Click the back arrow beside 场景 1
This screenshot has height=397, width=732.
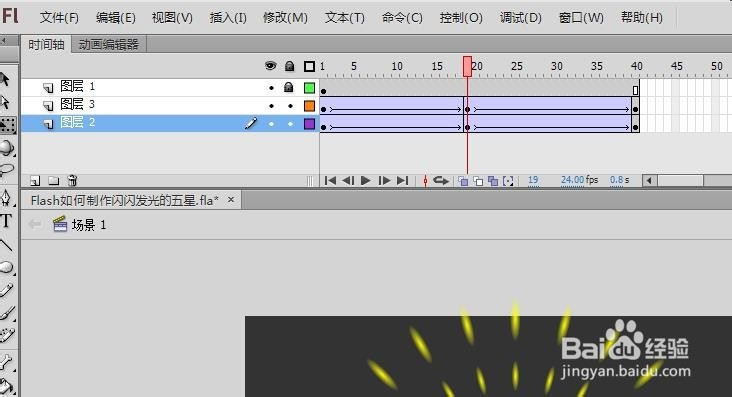35,225
